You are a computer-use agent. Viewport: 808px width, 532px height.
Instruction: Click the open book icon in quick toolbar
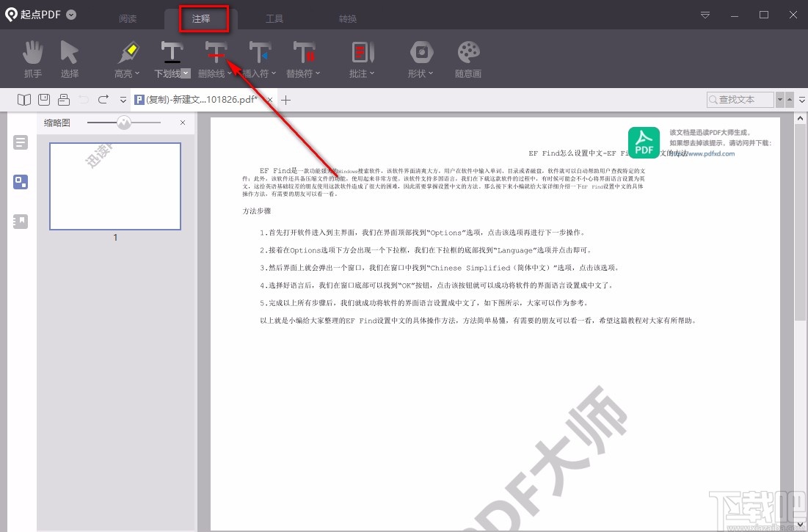24,99
